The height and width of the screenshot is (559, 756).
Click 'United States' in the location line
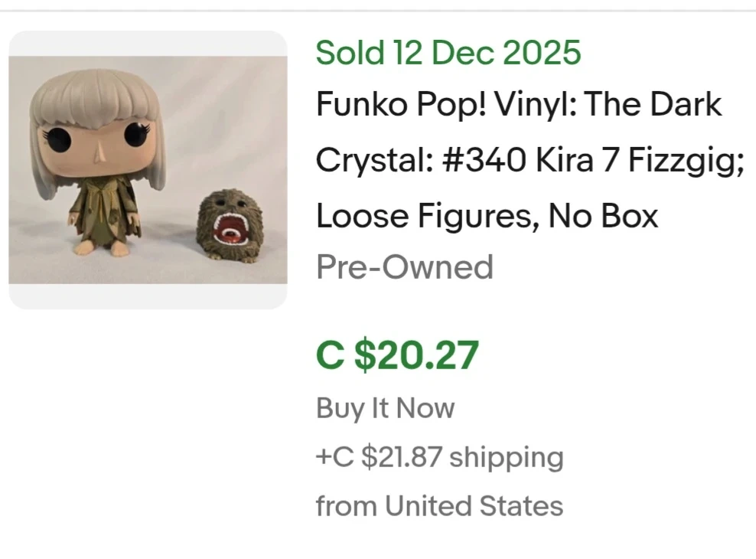click(474, 506)
